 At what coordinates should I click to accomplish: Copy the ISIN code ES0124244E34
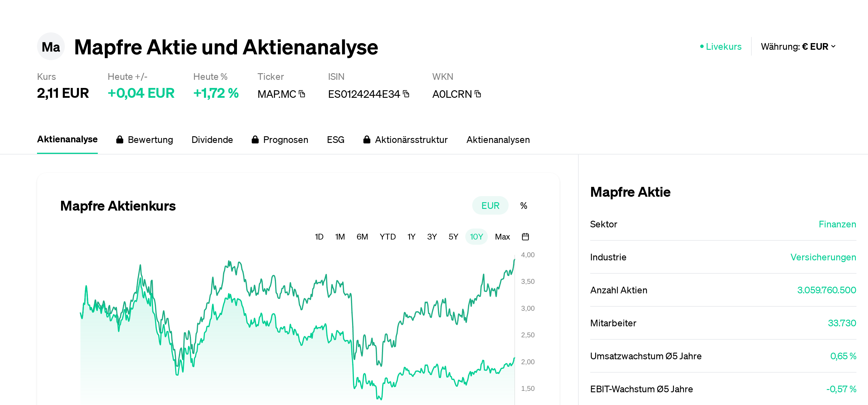click(407, 94)
